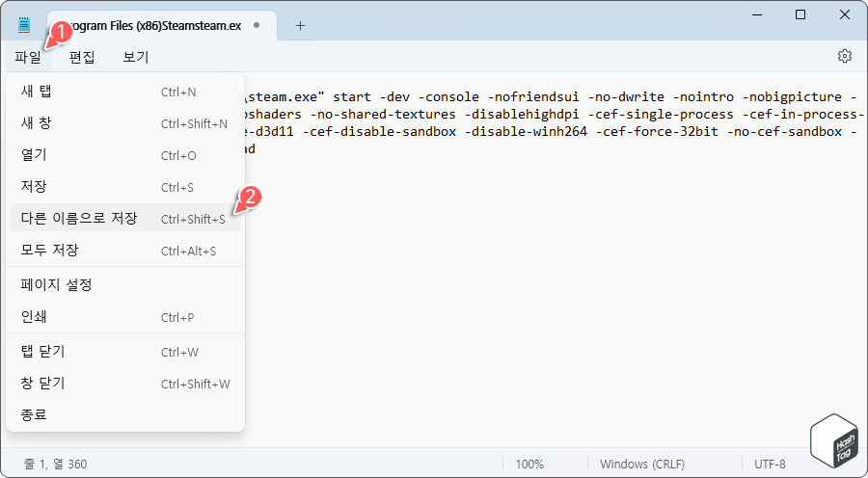
Task: Open the settings gear icon
Action: [844, 56]
